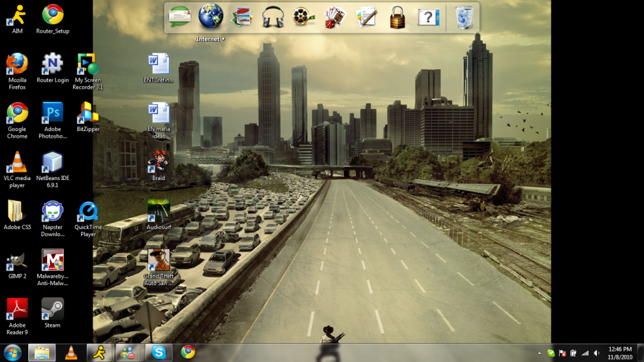Select the BitZipper desktop icon

88,113
